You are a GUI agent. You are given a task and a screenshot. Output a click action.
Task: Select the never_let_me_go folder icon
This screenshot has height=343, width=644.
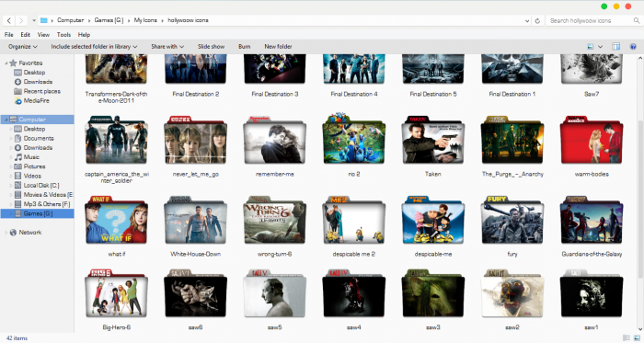(x=195, y=141)
